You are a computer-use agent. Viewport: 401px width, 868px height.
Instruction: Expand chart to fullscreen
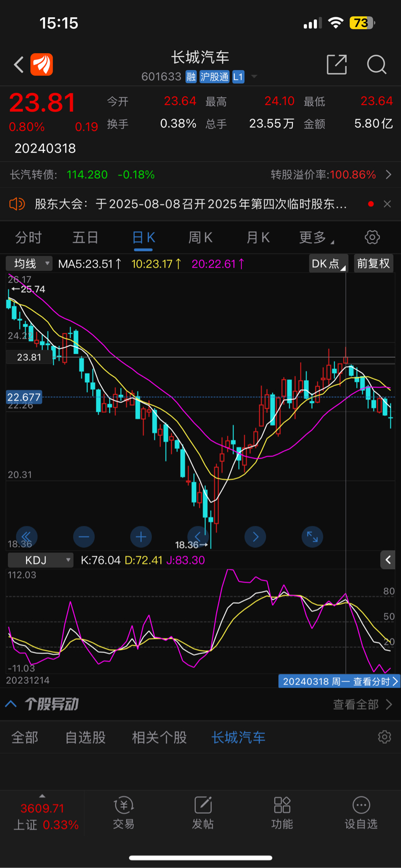click(312, 536)
